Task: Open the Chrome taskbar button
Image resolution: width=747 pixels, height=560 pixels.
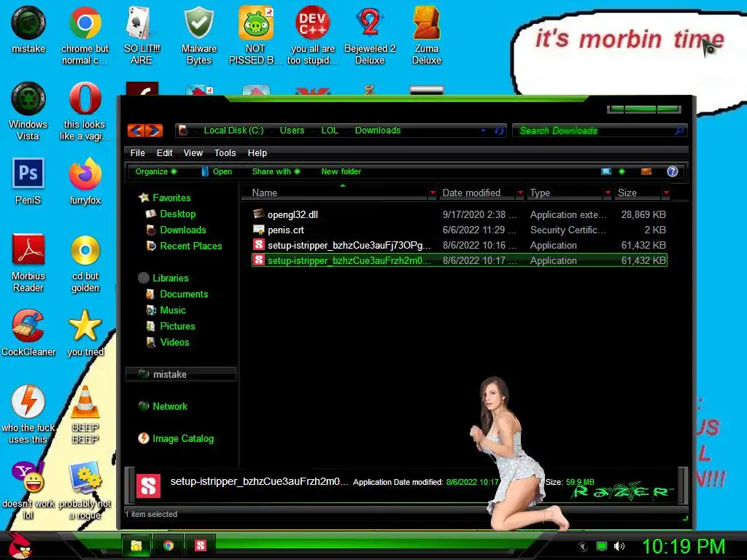Action: [x=169, y=545]
